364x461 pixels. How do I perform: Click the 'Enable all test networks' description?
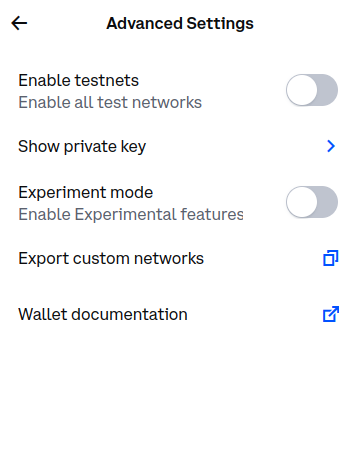click(110, 102)
